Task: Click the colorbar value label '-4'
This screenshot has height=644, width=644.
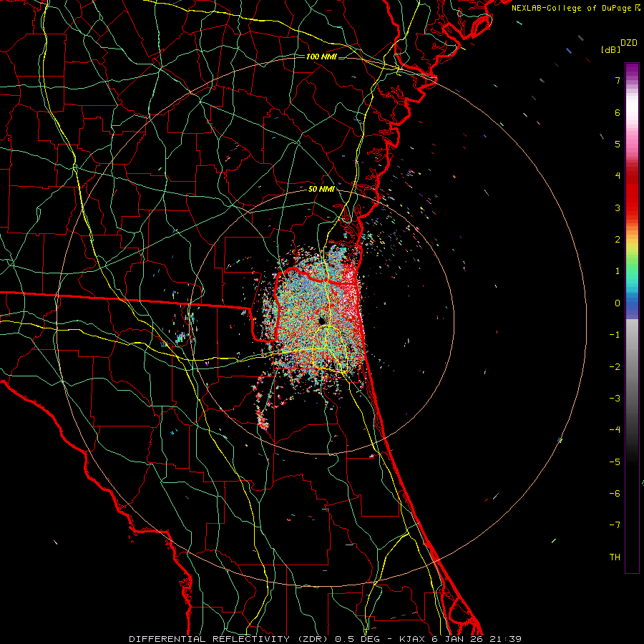Action: [615, 430]
